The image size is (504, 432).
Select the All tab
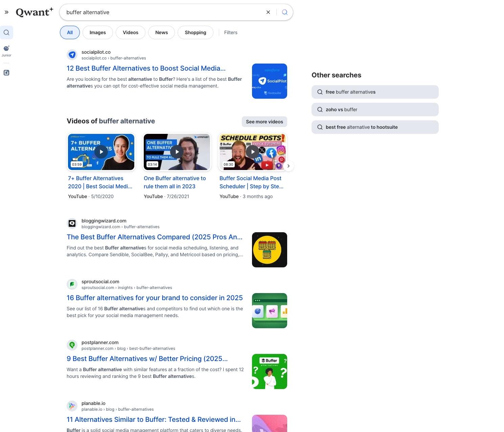(x=70, y=32)
